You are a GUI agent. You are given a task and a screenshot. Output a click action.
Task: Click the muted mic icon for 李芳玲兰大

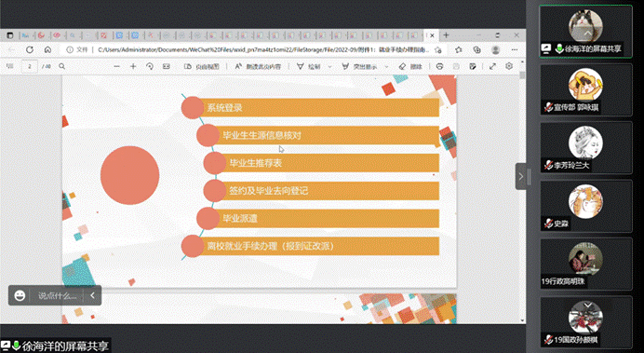click(x=548, y=165)
